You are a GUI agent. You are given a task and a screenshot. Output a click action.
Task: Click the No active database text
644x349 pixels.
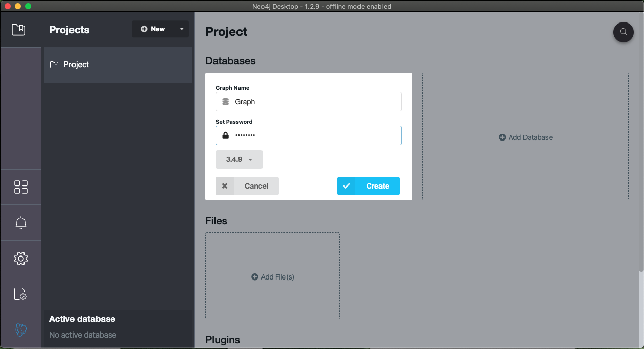(83, 335)
